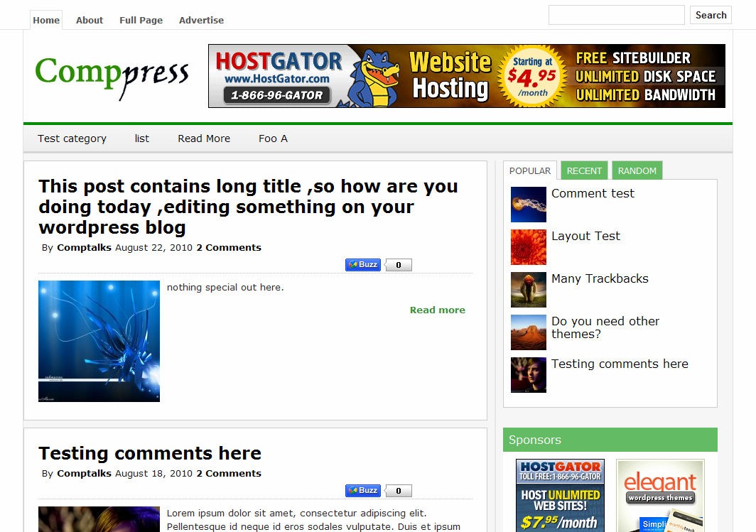Open the Elegant WordPress themes sponsor ad

click(x=660, y=496)
